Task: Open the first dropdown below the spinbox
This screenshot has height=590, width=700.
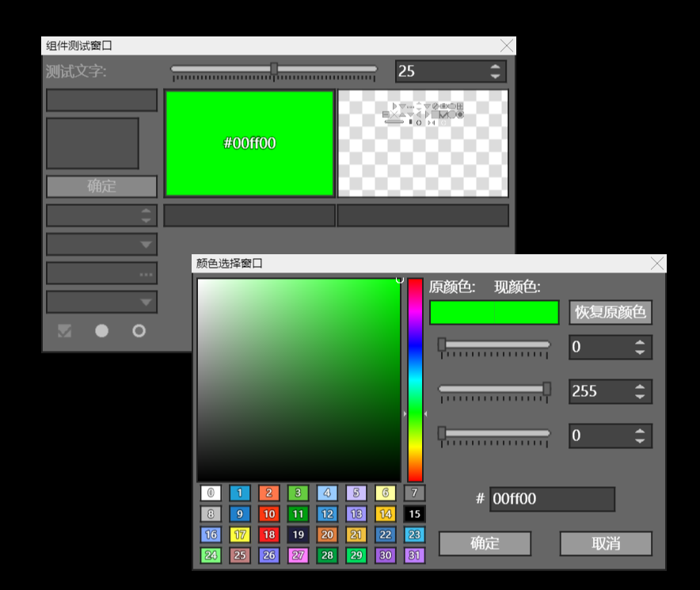Action: click(102, 244)
